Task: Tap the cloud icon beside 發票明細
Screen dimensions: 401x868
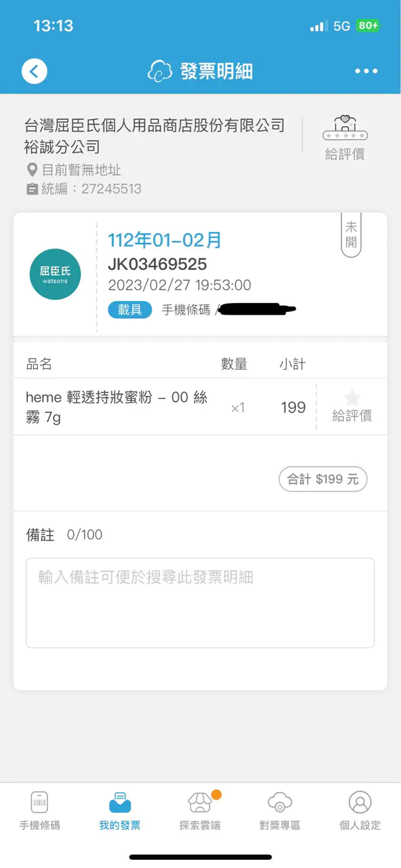Action: 161,71
